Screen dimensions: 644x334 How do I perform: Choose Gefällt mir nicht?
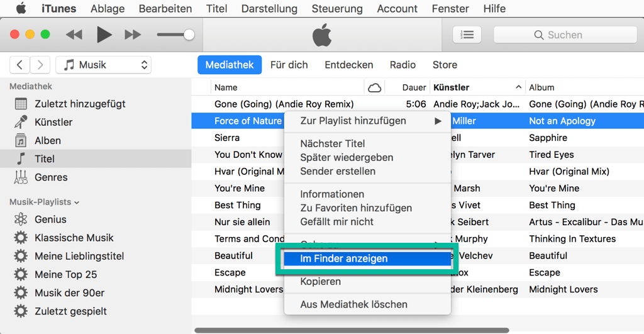(x=367, y=222)
